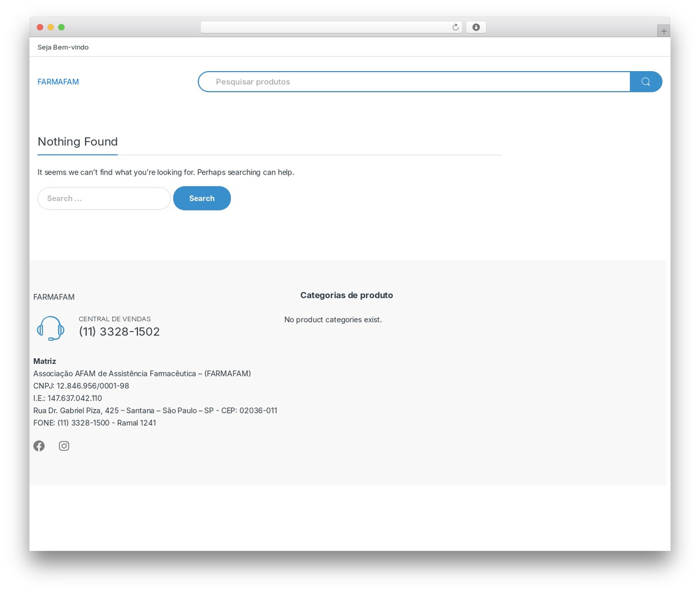Click the phone number (11) 3328-1502

tap(119, 332)
